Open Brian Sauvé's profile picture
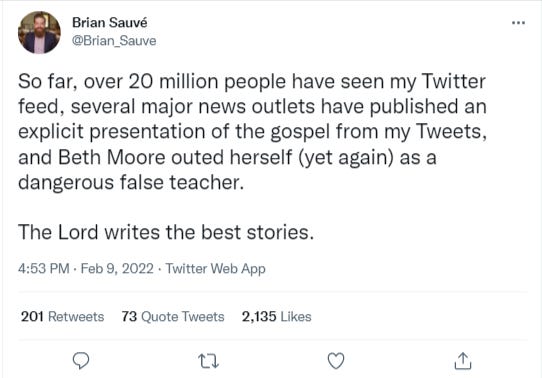Viewport: 542px width, 378px height. [x=39, y=32]
